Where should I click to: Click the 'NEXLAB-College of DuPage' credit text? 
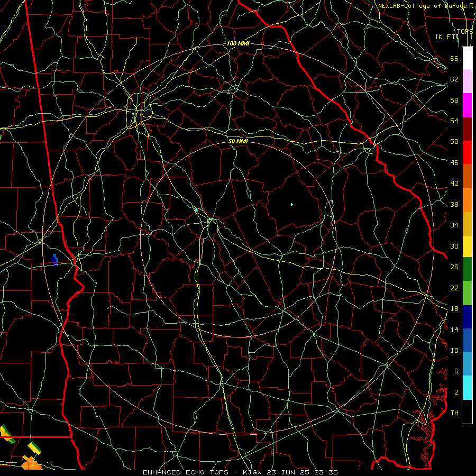(x=422, y=6)
